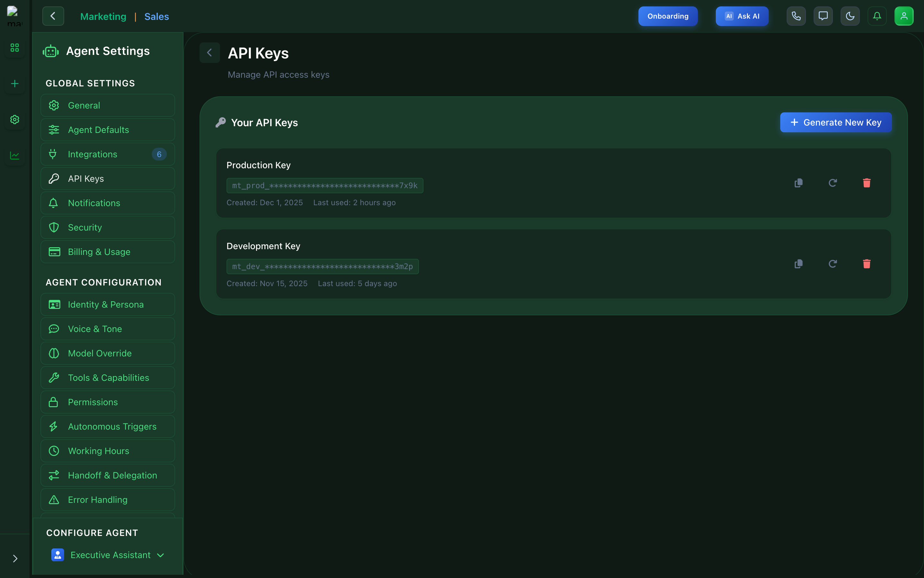924x578 pixels.
Task: Select API Keys in sidebar
Action: point(108,179)
